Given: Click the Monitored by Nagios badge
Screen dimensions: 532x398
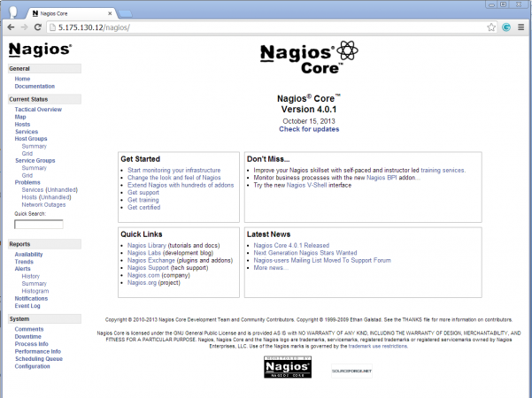Looking at the screenshot, I should (288, 367).
